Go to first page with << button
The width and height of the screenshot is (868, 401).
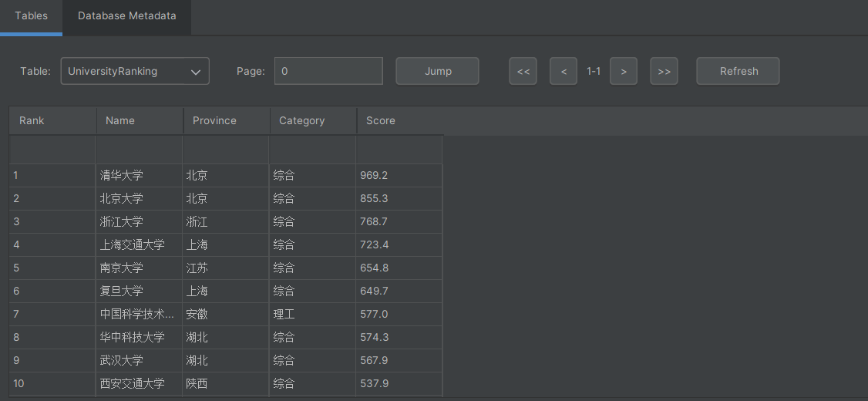[x=523, y=71]
